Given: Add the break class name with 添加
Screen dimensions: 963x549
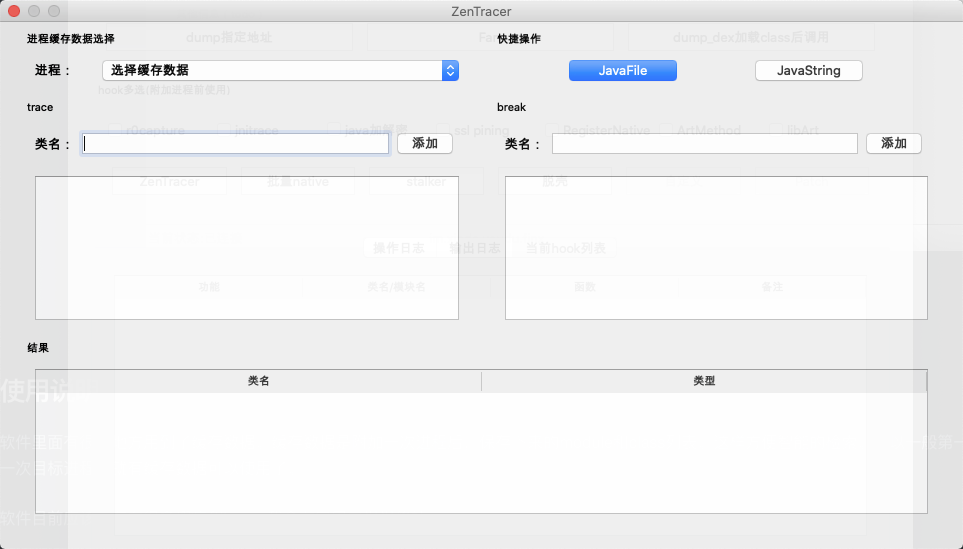Looking at the screenshot, I should (894, 144).
